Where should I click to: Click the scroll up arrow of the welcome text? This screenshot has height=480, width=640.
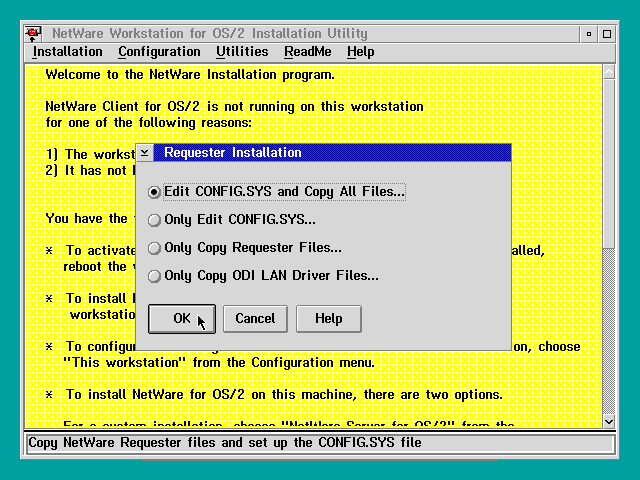(609, 72)
